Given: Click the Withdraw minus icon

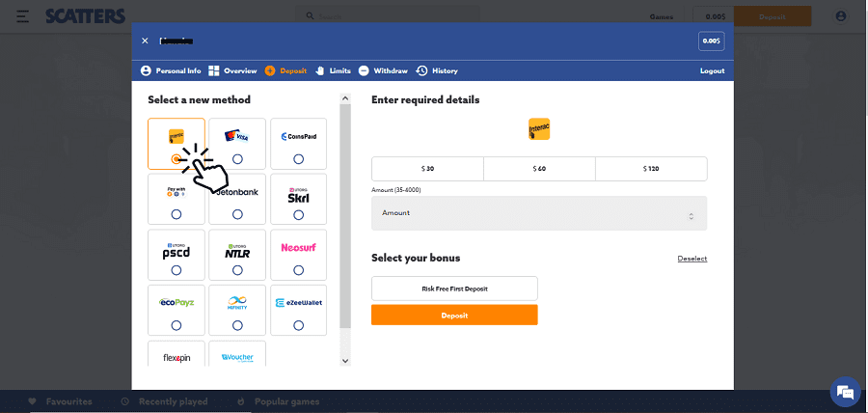Looking at the screenshot, I should click(x=364, y=70).
